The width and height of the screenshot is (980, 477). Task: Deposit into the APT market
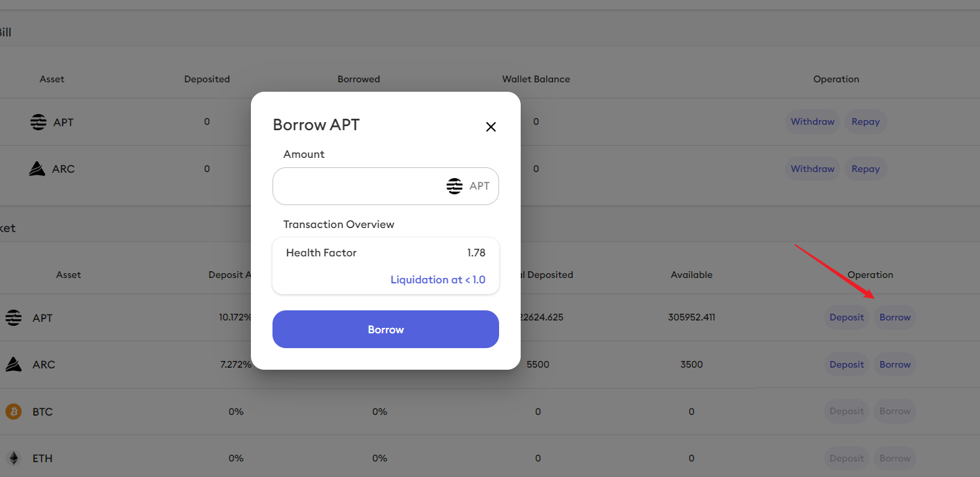click(x=846, y=318)
